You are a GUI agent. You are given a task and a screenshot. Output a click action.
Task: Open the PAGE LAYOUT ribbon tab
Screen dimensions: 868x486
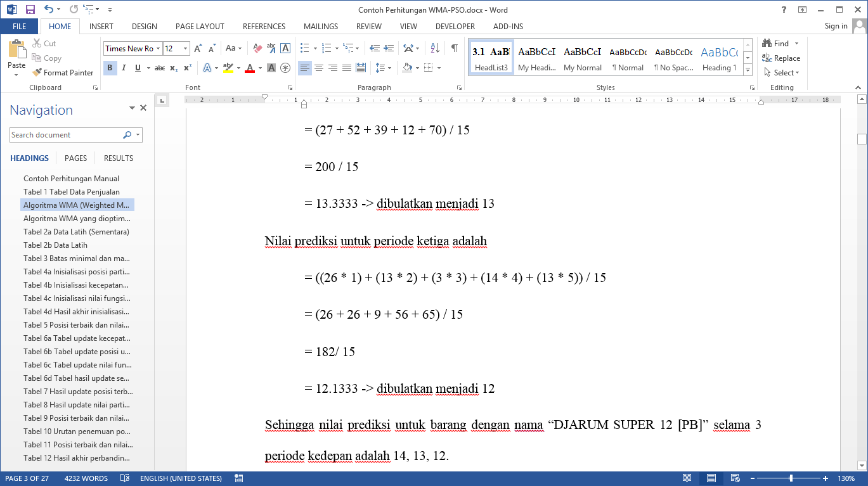click(200, 27)
